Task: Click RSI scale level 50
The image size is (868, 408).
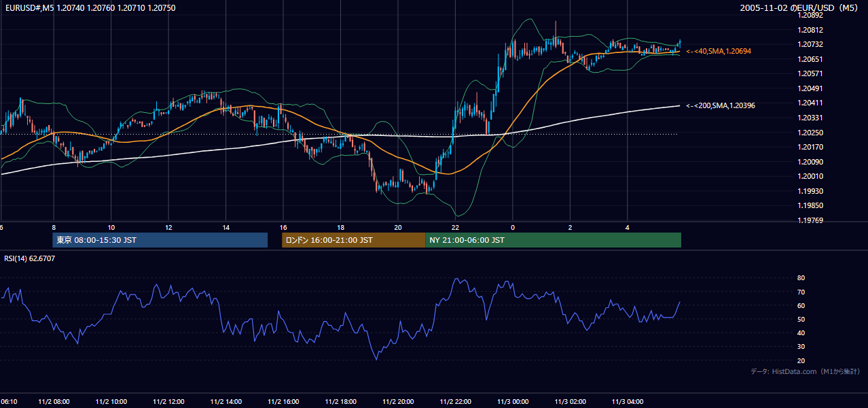Action: point(801,319)
